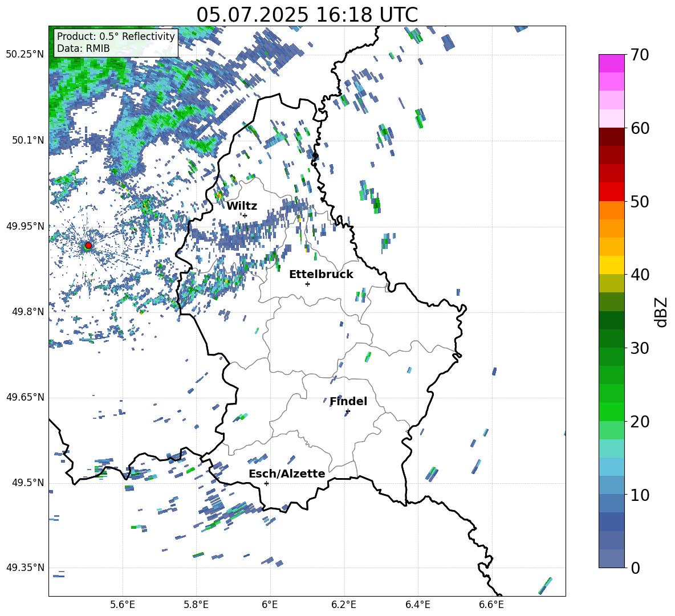Click the Findel city label
This screenshot has width=675, height=616.
348,401
